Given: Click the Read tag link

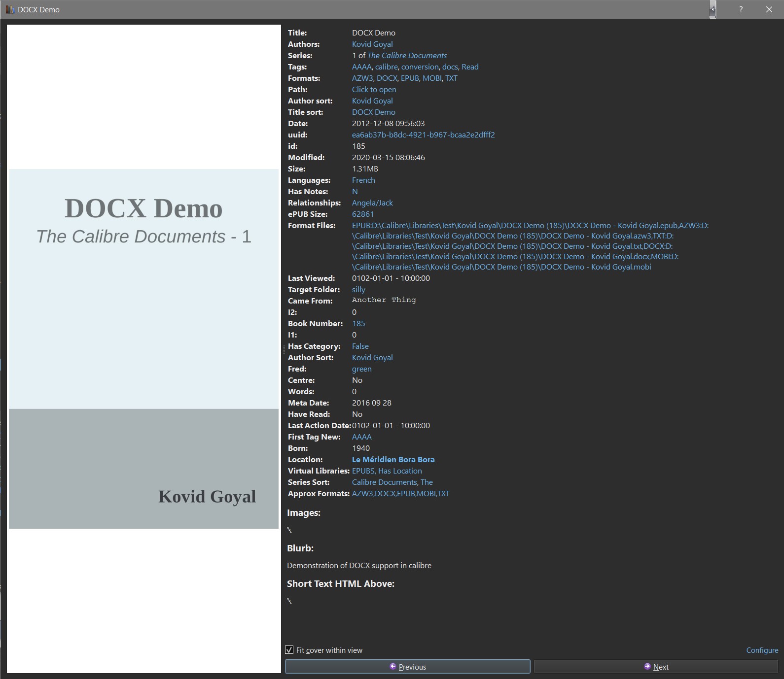Looking at the screenshot, I should pos(470,67).
